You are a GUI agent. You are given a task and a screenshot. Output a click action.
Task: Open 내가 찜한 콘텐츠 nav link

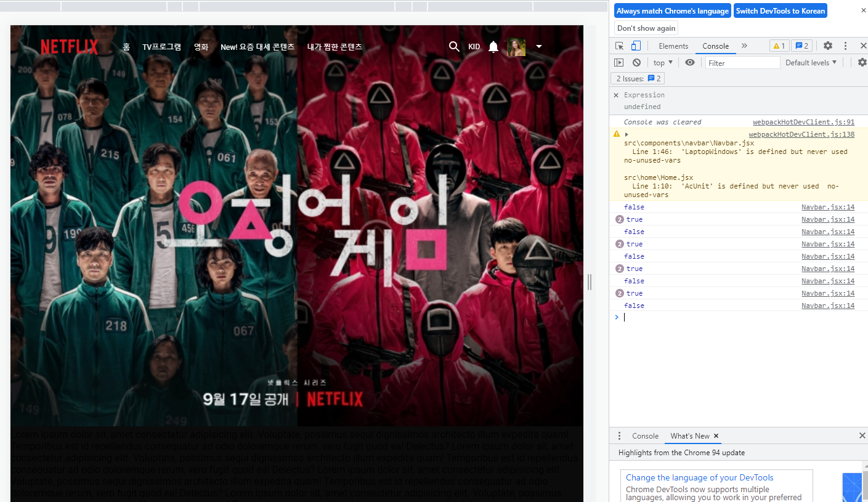point(335,47)
